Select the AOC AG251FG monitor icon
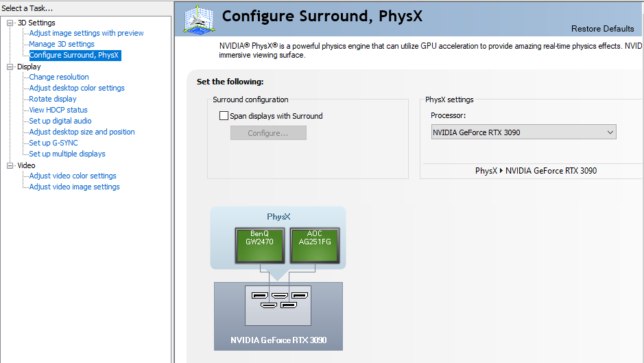This screenshot has width=644, height=363. (315, 246)
